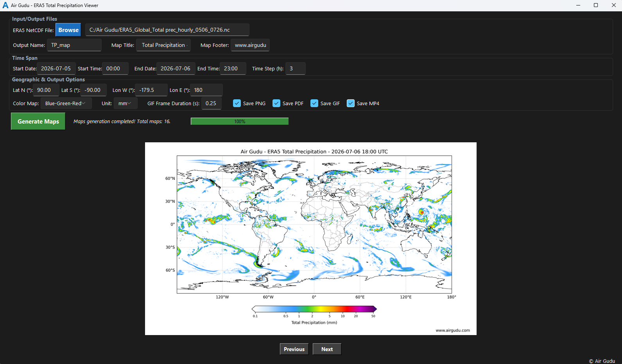Click the Time Step hours field
622x364 pixels.
296,68
